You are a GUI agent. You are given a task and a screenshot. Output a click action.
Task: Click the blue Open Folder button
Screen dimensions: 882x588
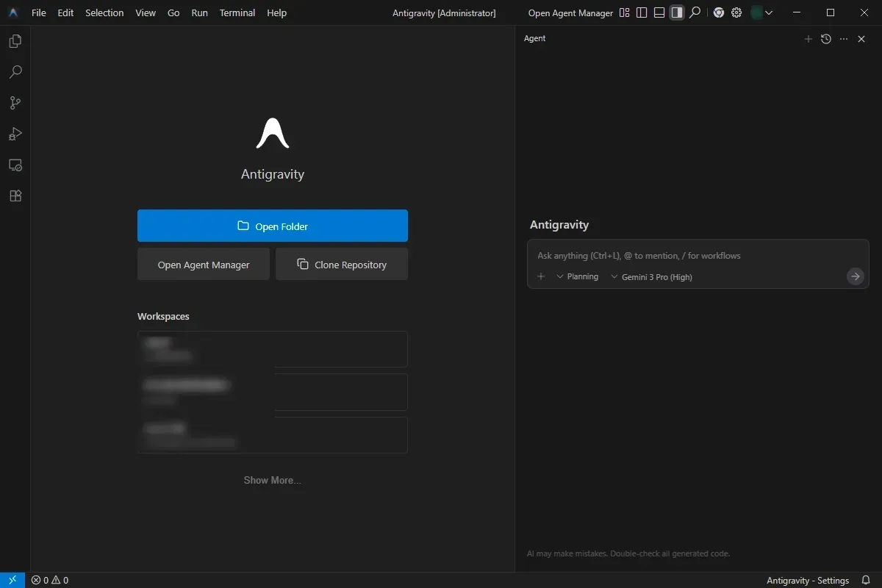click(272, 226)
